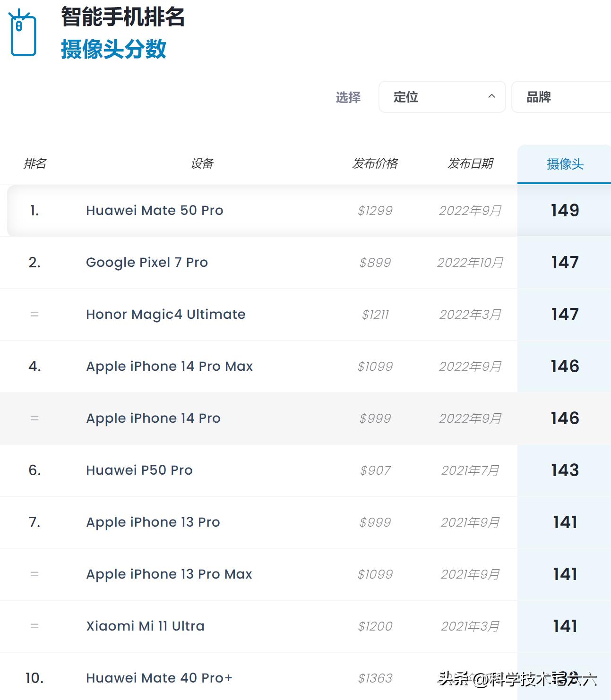Click the 排名 ranking column header
The width and height of the screenshot is (611, 700).
35,163
